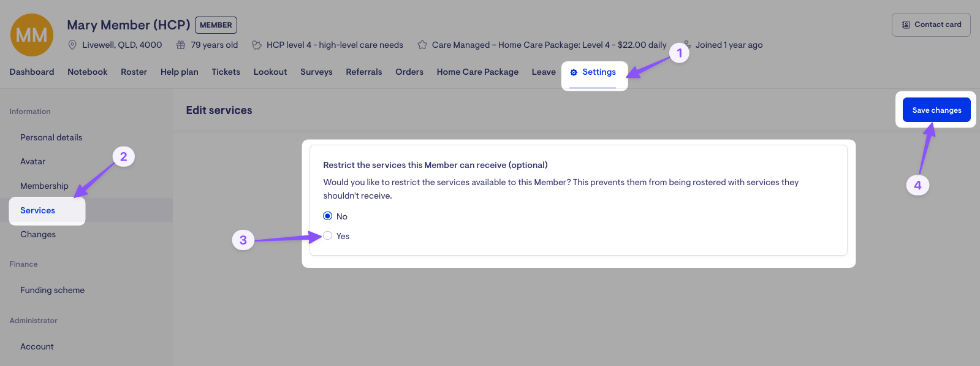Open the Contact card button

(931, 25)
